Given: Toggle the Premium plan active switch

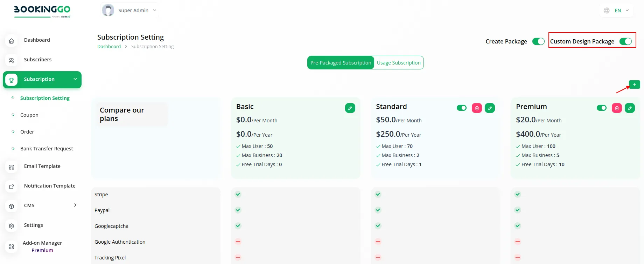Looking at the screenshot, I should [x=602, y=108].
